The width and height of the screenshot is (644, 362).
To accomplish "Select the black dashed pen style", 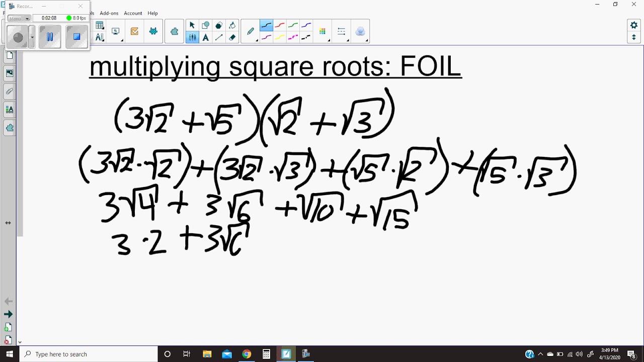I will [x=306, y=37].
